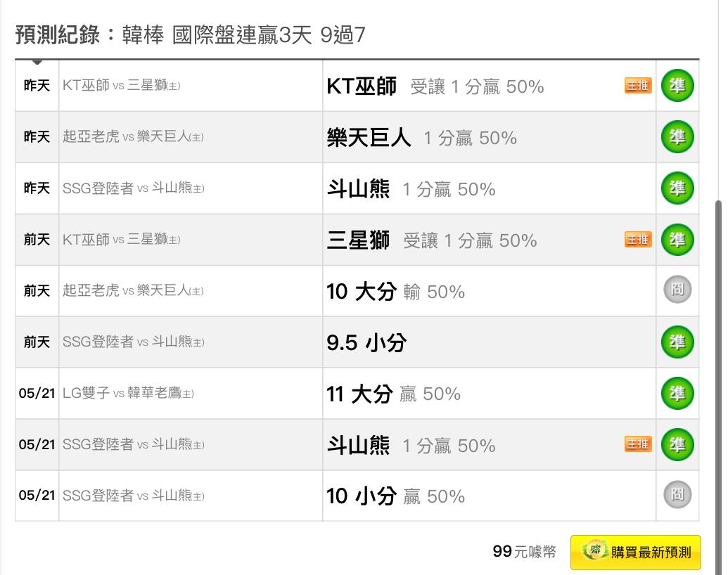Click the 99元噱幣 price label
This screenshot has height=575, width=728.
pos(524,552)
